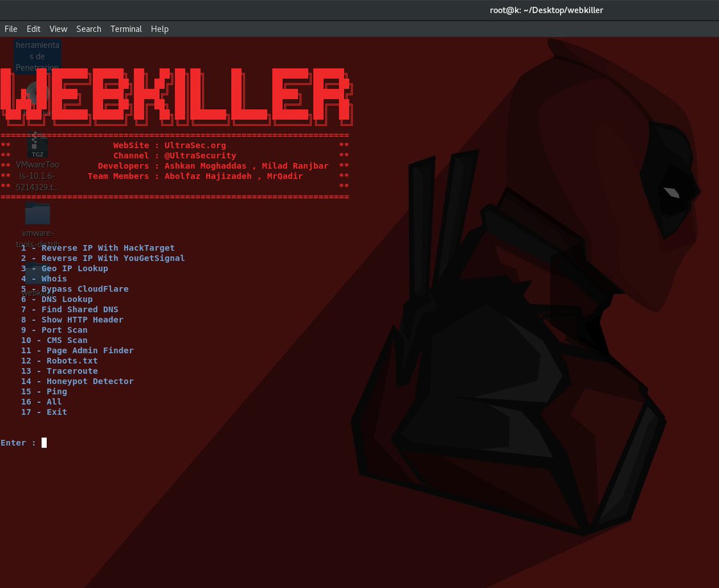The width and height of the screenshot is (719, 588).
Task: Open the View menu
Action: 58,28
